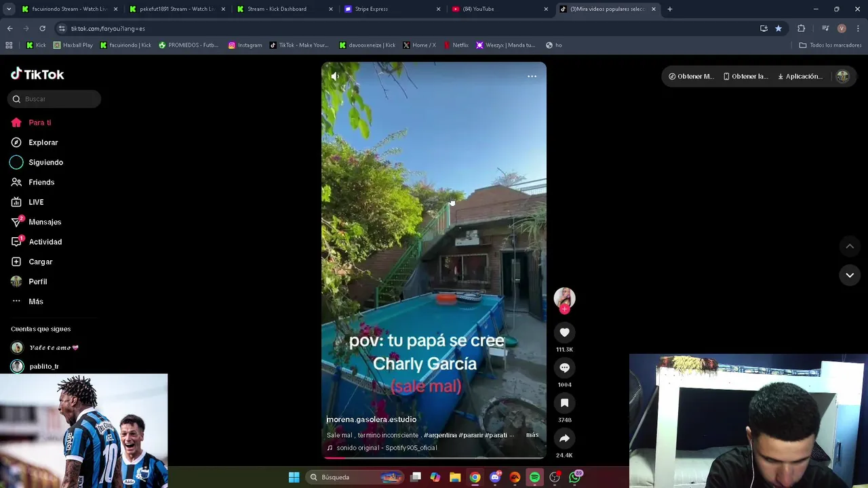Viewport: 868px width, 488px height.
Task: Open Todos los marcadores folder
Action: coord(830,45)
